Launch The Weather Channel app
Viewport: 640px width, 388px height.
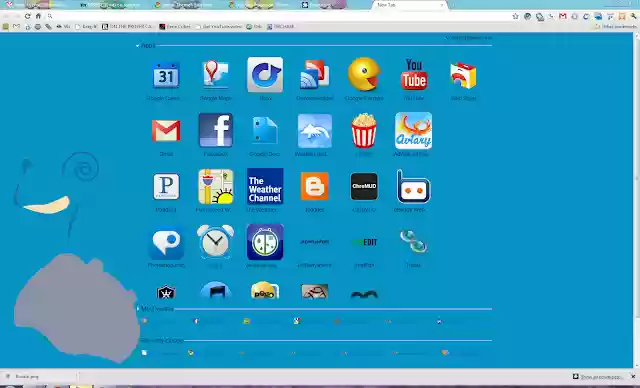pos(265,186)
